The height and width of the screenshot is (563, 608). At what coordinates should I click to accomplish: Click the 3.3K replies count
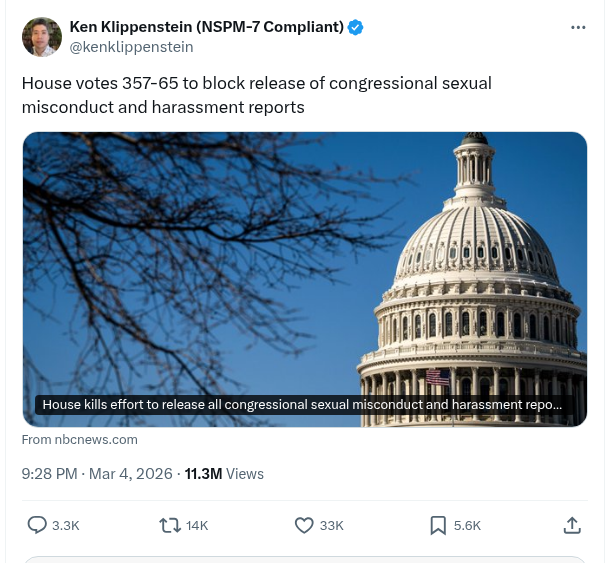pyautogui.click(x=66, y=525)
